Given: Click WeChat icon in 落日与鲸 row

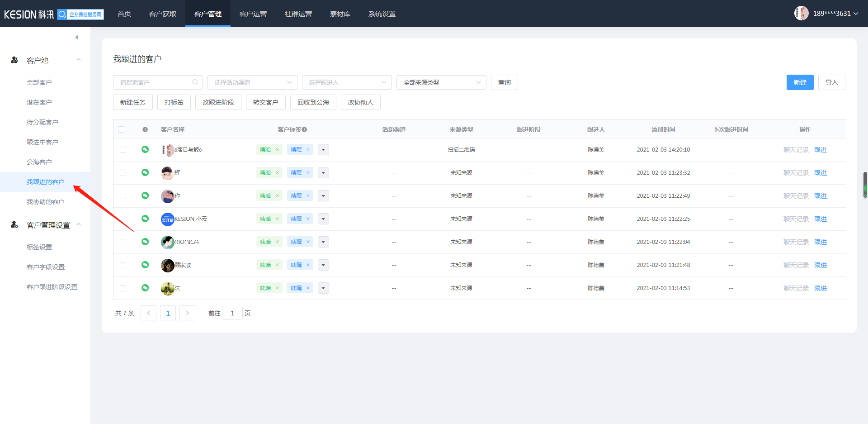Looking at the screenshot, I should click(x=145, y=149).
